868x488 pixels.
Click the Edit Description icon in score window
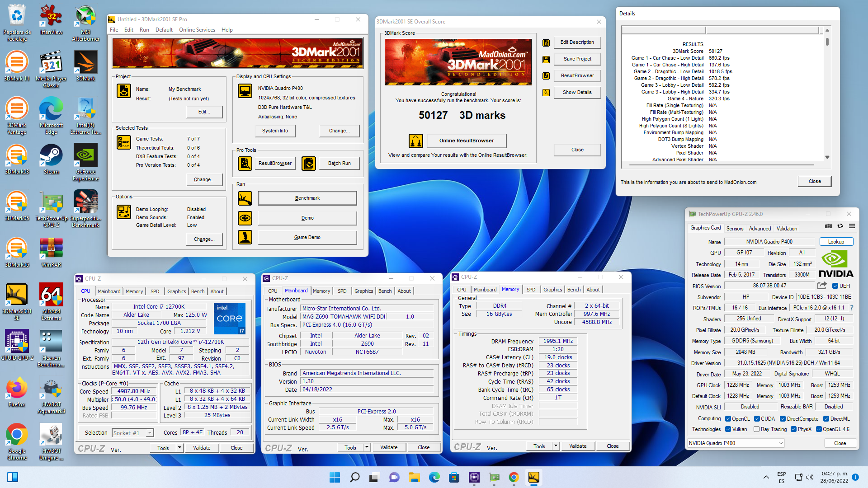click(546, 42)
